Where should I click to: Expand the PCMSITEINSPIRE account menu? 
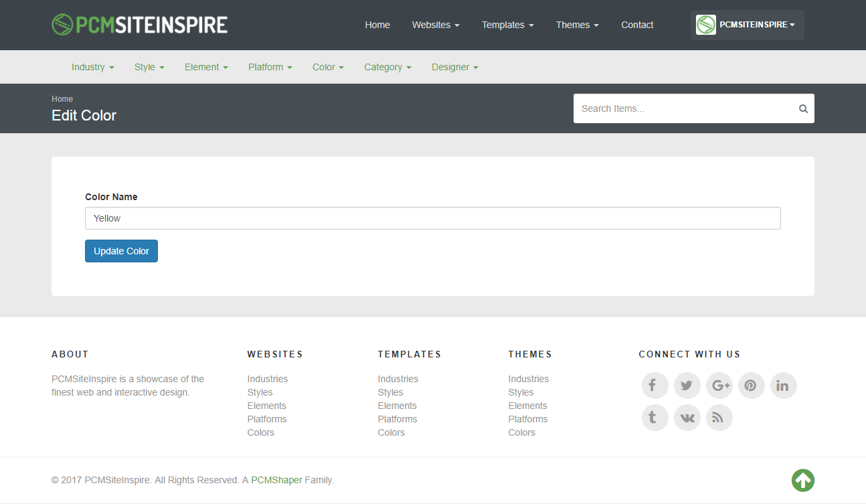[748, 25]
